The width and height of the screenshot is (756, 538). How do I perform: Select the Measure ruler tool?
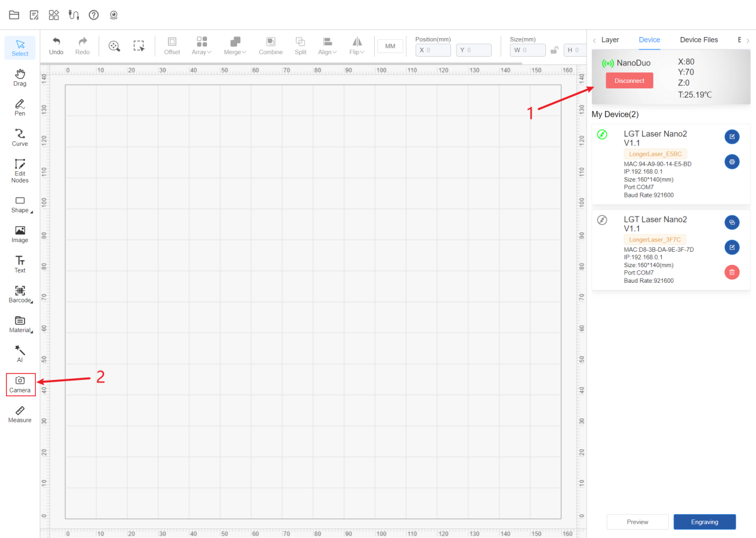coord(20,414)
